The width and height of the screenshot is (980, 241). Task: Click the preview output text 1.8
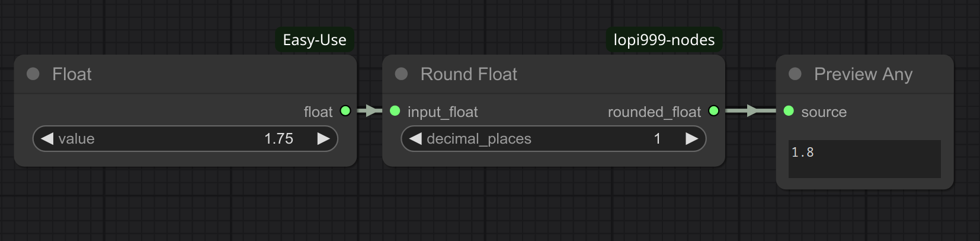pyautogui.click(x=803, y=153)
